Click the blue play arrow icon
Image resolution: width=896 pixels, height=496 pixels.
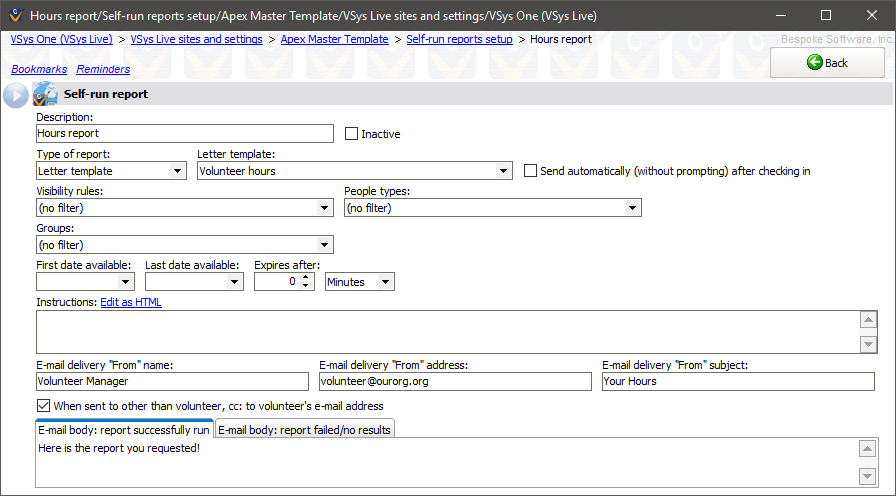pos(15,95)
